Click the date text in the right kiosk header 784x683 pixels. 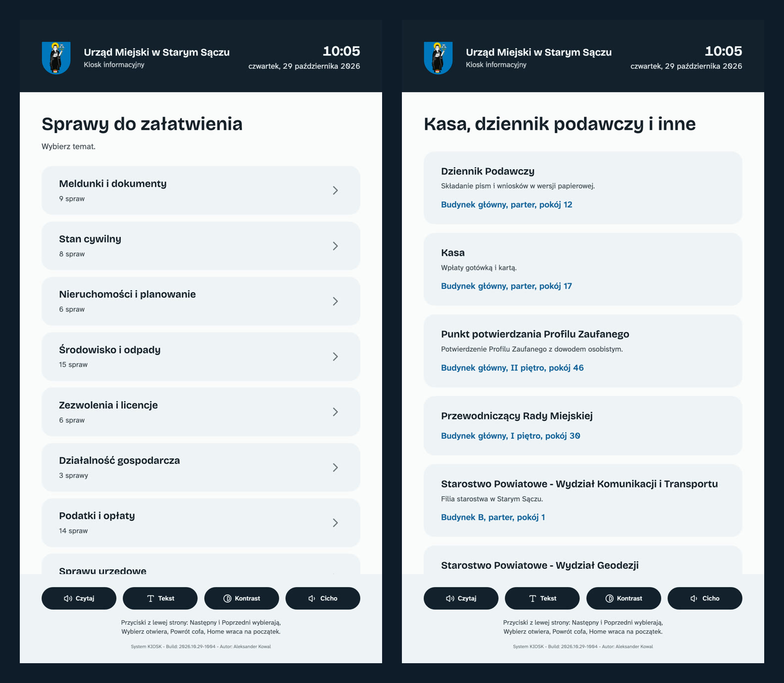pyautogui.click(x=686, y=66)
